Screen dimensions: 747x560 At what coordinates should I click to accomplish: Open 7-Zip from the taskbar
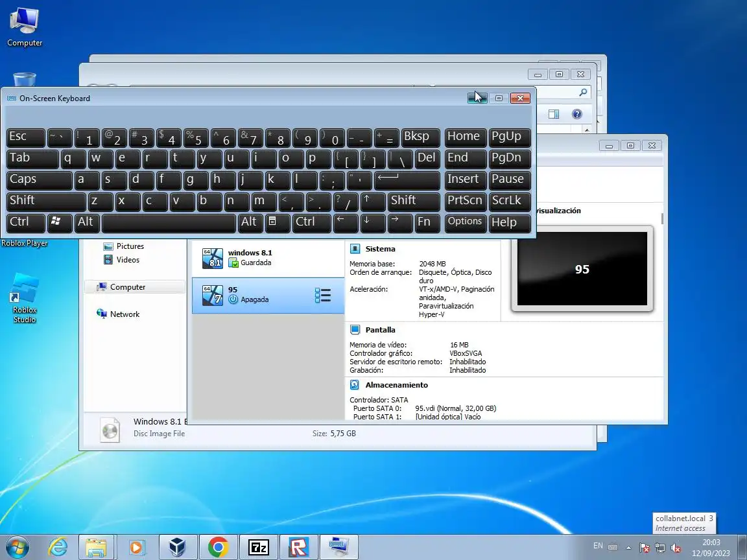pos(258,547)
